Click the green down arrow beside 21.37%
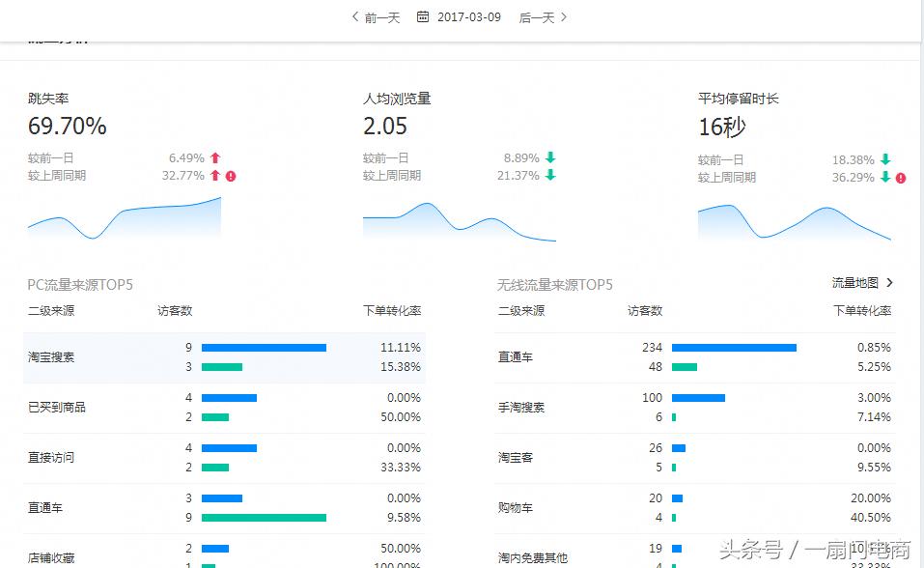924x568 pixels. [551, 175]
